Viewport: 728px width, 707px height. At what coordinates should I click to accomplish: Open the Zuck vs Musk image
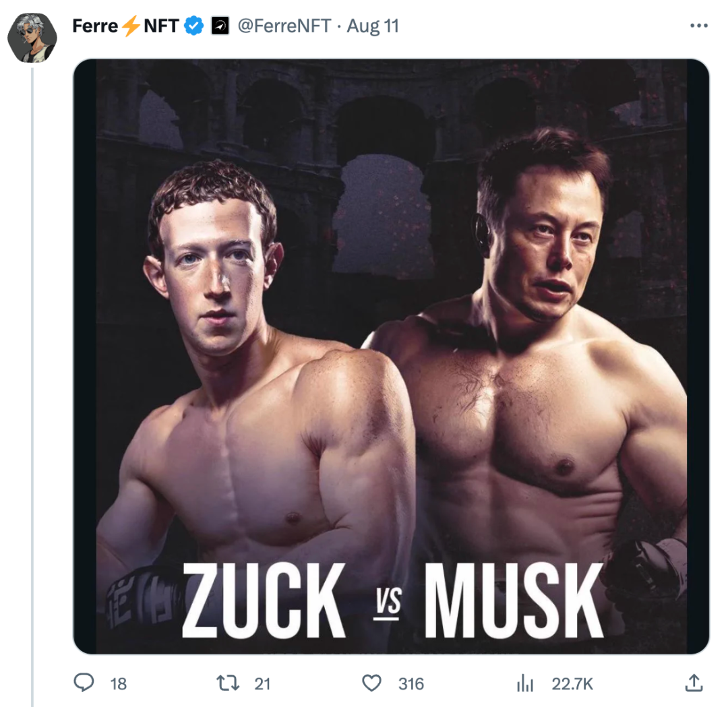(391, 337)
